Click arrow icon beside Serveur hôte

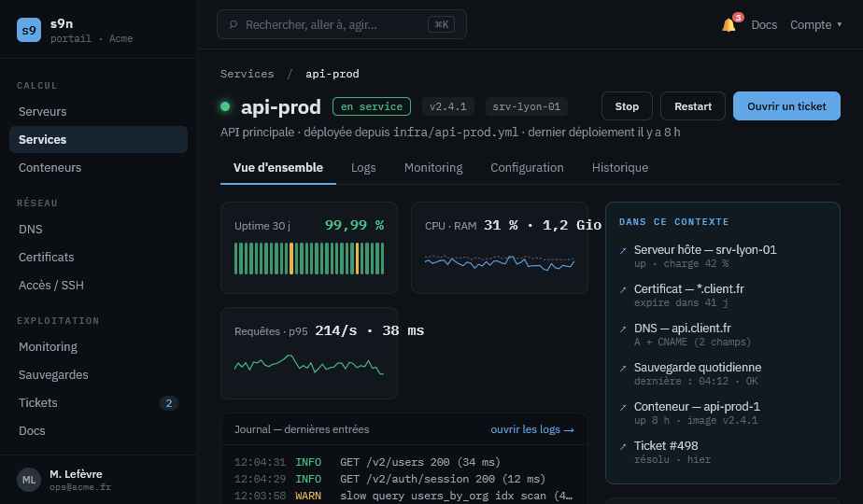623,250
